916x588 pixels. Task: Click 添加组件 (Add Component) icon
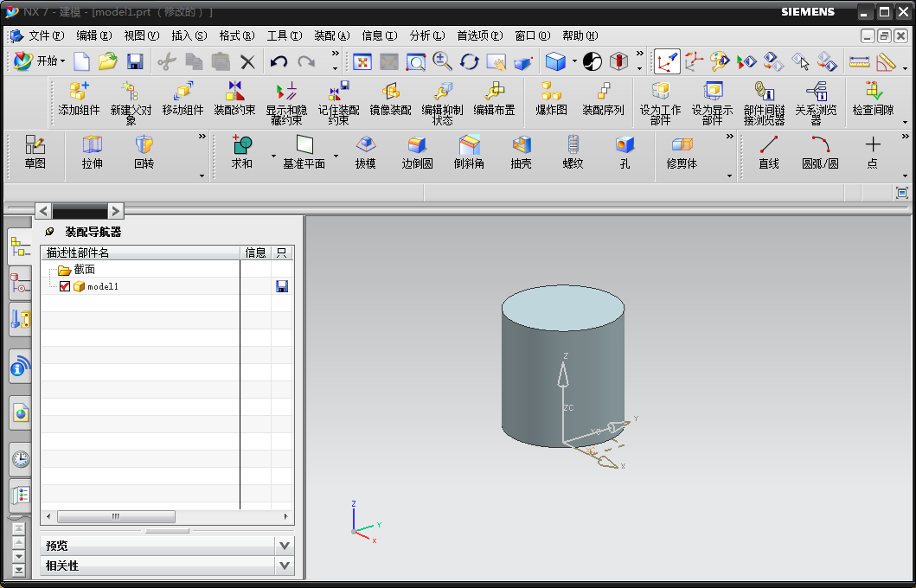(79, 97)
